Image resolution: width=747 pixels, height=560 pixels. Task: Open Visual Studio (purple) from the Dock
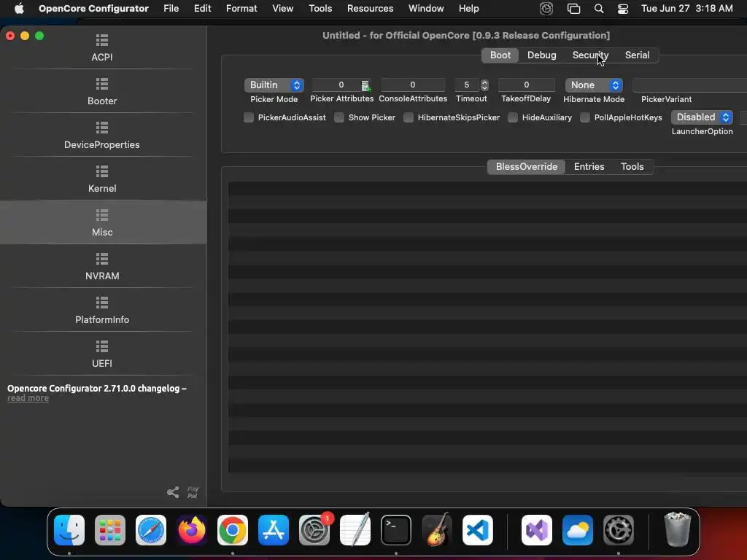coord(537,529)
